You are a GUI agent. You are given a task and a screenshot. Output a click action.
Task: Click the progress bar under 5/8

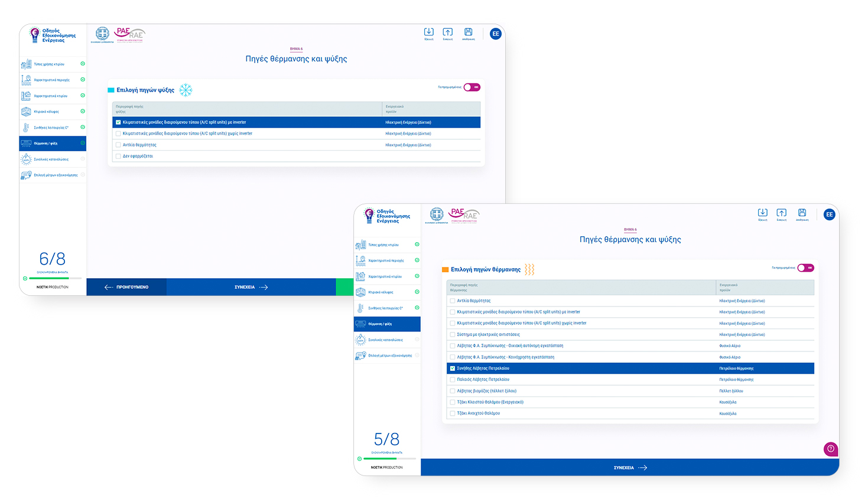tap(389, 459)
